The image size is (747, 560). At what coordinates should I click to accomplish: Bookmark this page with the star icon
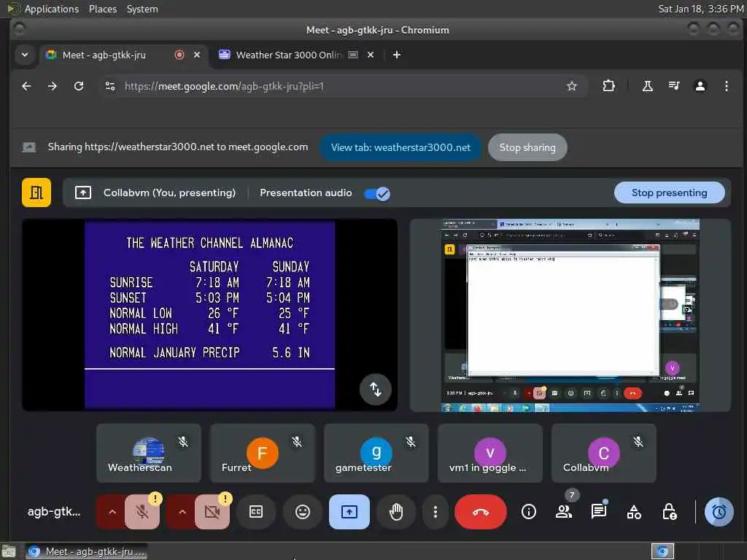point(572,86)
